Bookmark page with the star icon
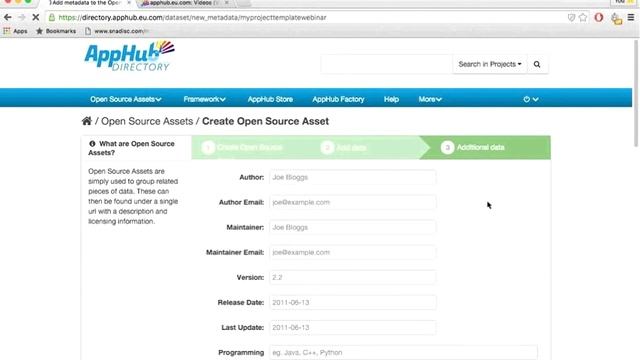Viewport: 640px width, 360px height. pos(583,18)
